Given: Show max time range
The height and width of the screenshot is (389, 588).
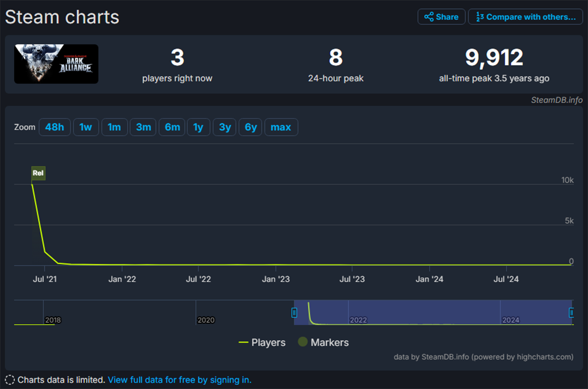Looking at the screenshot, I should pyautogui.click(x=281, y=127).
